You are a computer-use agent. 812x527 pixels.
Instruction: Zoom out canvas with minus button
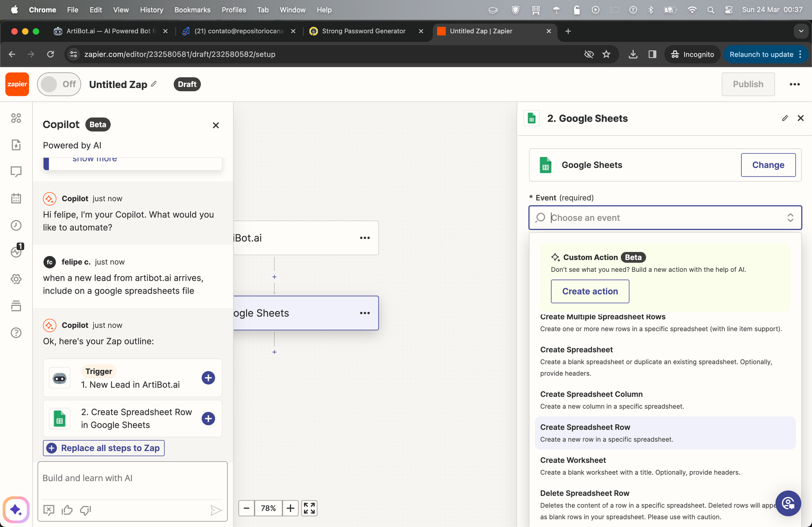click(x=246, y=508)
